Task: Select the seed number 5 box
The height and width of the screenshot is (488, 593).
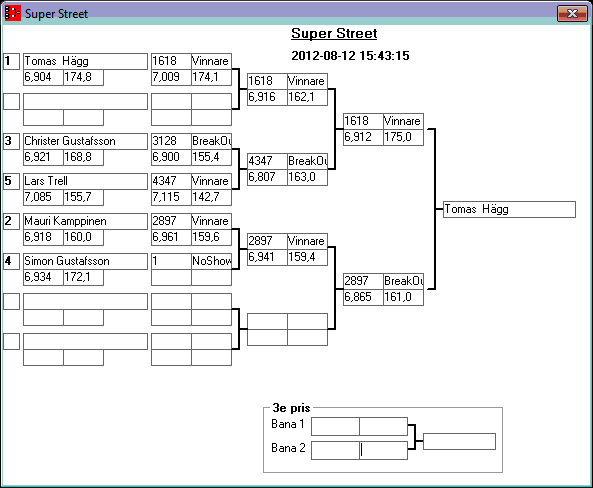Action: (x=11, y=181)
